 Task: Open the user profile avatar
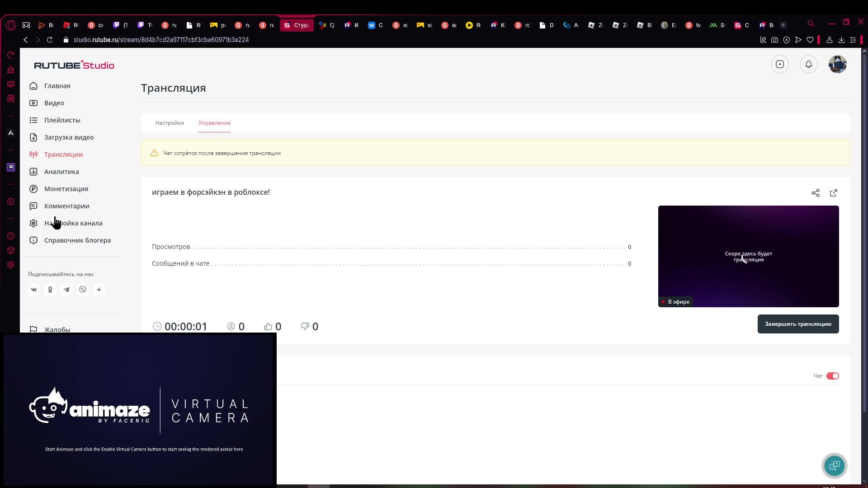[837, 64]
